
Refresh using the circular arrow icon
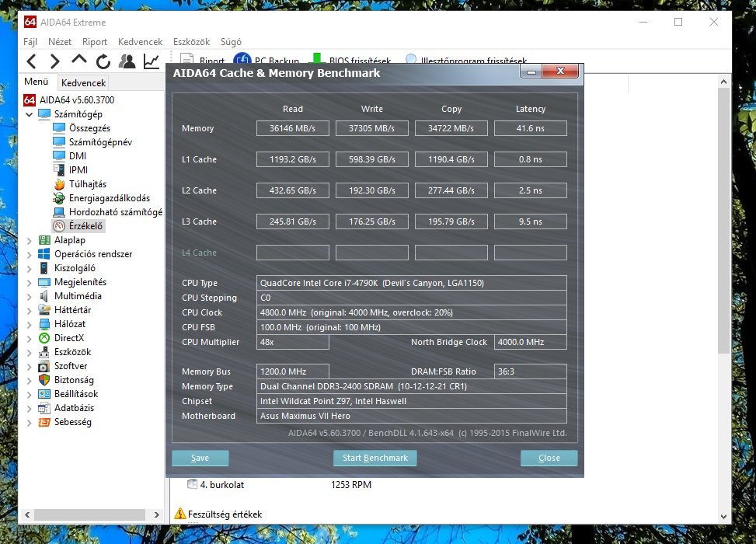103,61
